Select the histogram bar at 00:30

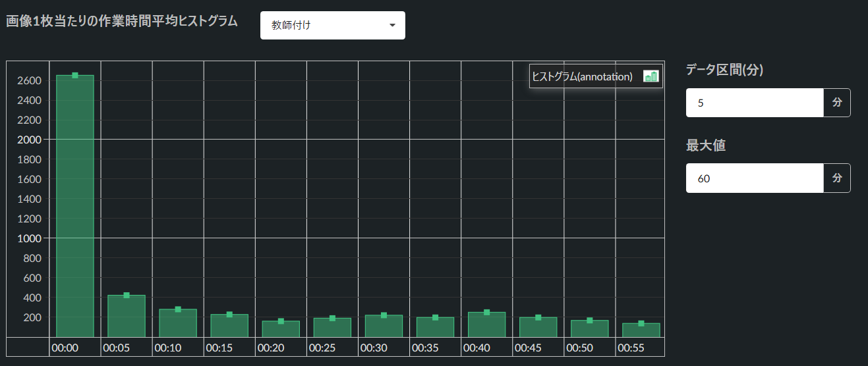384,326
